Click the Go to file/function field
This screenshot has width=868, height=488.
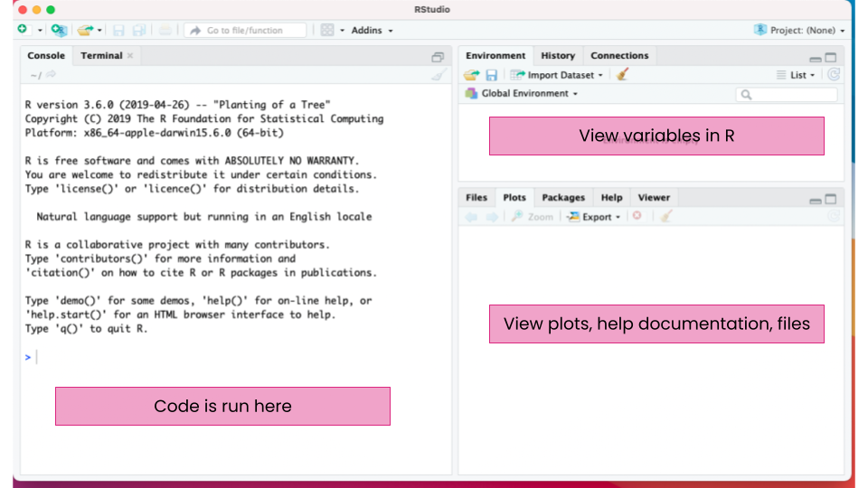click(245, 30)
